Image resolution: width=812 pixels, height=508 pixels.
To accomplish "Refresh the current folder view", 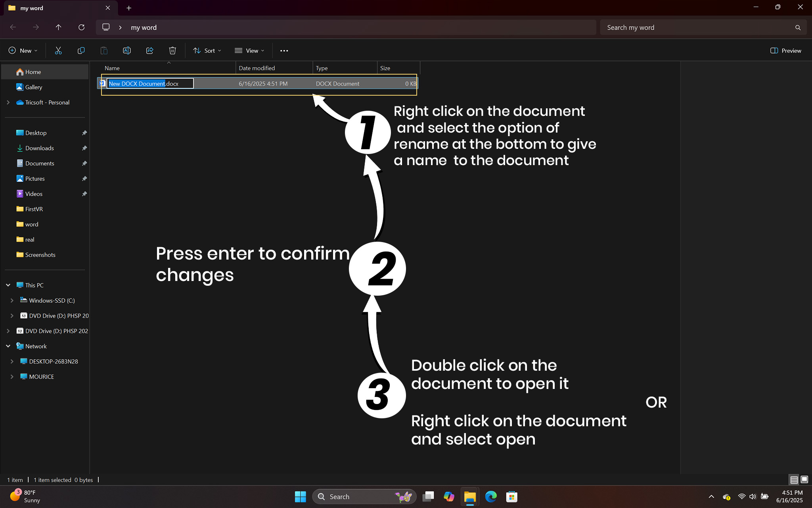I will pyautogui.click(x=81, y=27).
